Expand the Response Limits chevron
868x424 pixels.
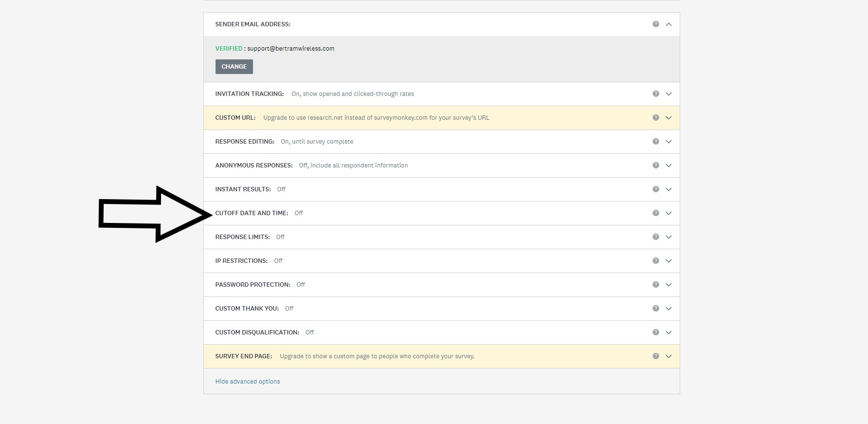point(669,237)
